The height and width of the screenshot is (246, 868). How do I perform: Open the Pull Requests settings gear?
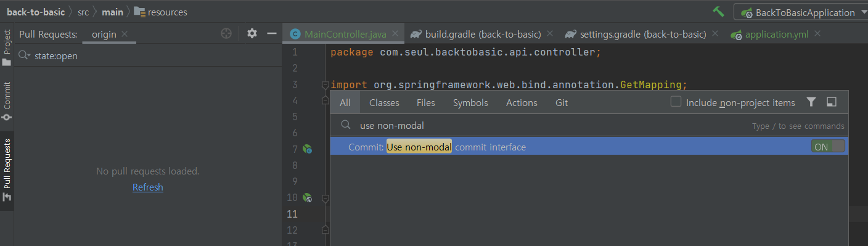252,33
